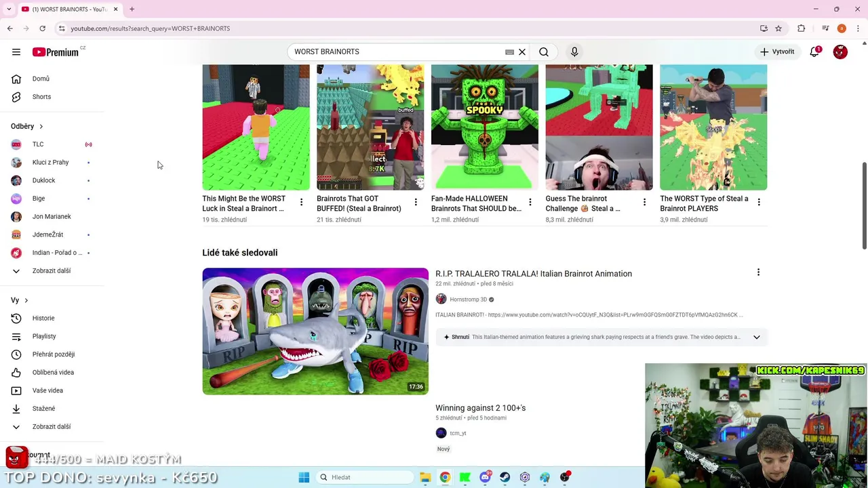This screenshot has height=488, width=868.
Task: Open the notifications bell
Action: pyautogui.click(x=814, y=52)
